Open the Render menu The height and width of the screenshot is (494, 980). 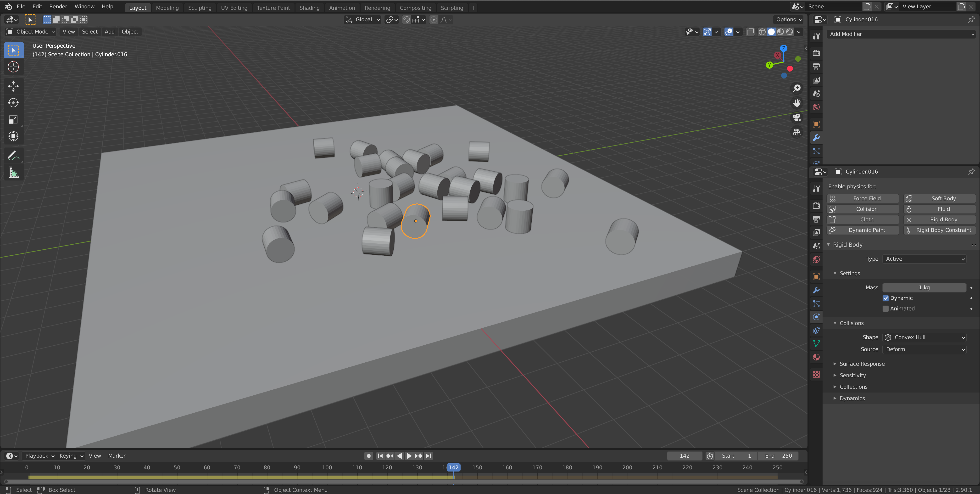pyautogui.click(x=58, y=6)
